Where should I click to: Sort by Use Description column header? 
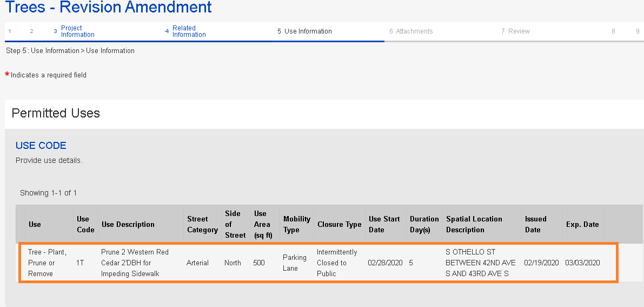click(x=128, y=225)
